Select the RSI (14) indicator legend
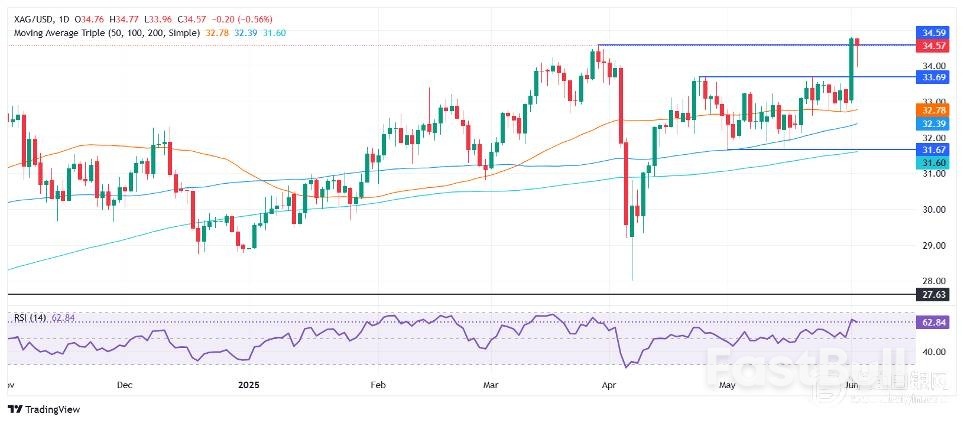This screenshot has width=964, height=424. 26,318
